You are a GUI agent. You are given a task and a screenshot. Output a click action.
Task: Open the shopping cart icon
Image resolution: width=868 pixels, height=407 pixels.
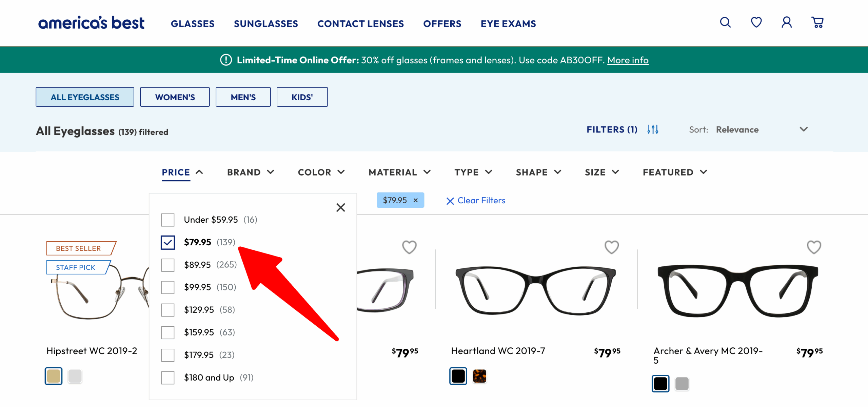(x=817, y=22)
